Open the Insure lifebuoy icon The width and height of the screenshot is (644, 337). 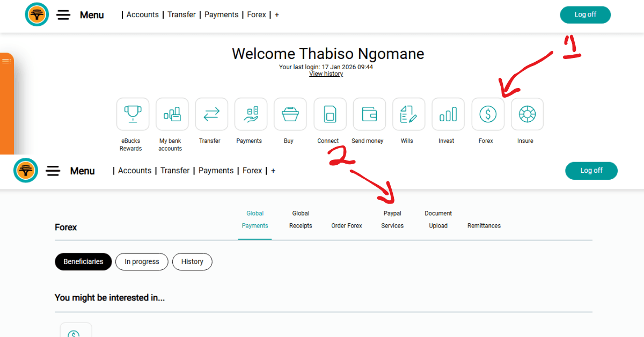(x=527, y=114)
